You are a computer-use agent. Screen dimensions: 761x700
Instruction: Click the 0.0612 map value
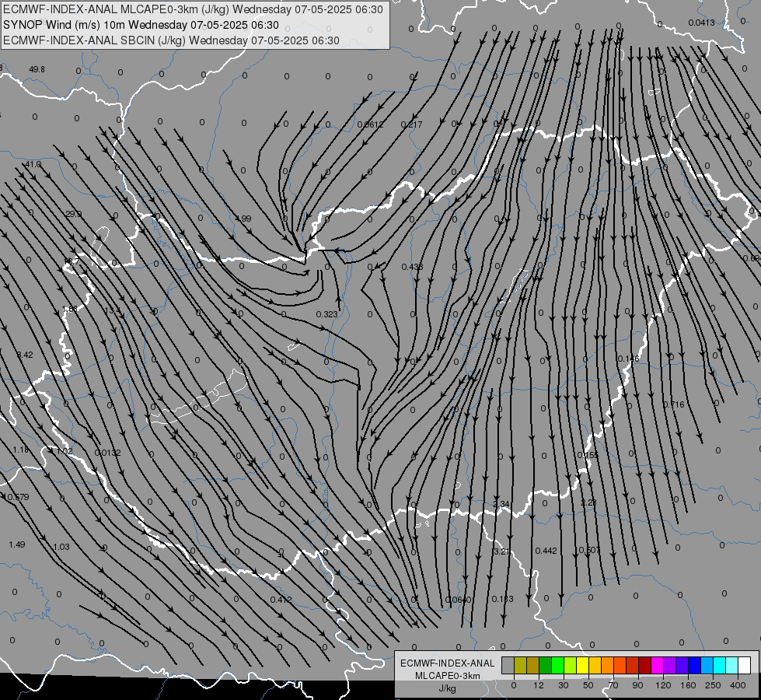pos(370,124)
